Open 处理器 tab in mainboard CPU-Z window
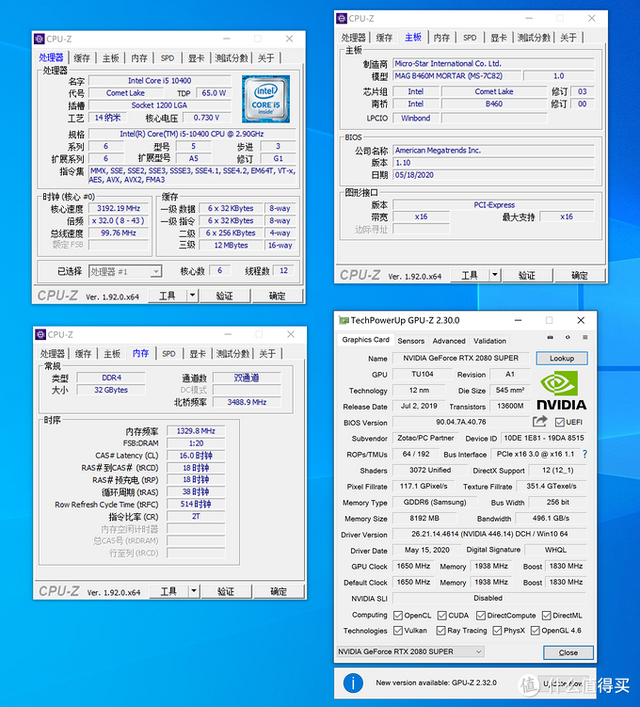Image resolution: width=640 pixels, height=707 pixels. pyautogui.click(x=353, y=37)
